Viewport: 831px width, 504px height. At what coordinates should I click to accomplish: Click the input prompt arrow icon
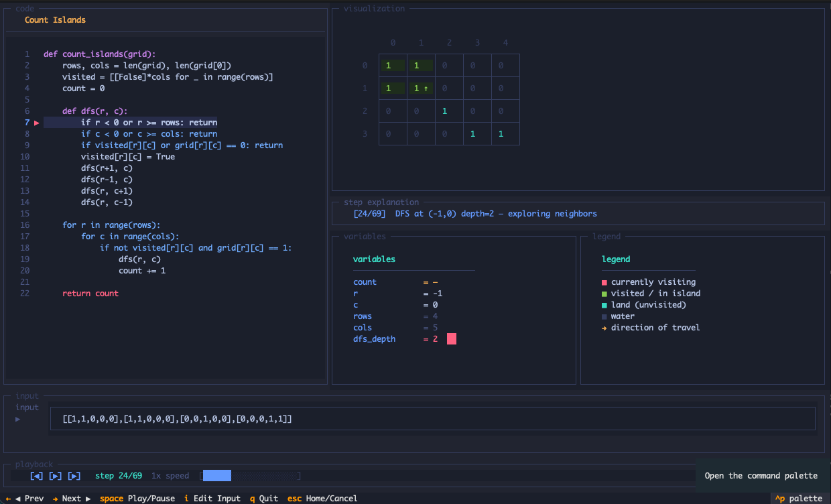18,419
